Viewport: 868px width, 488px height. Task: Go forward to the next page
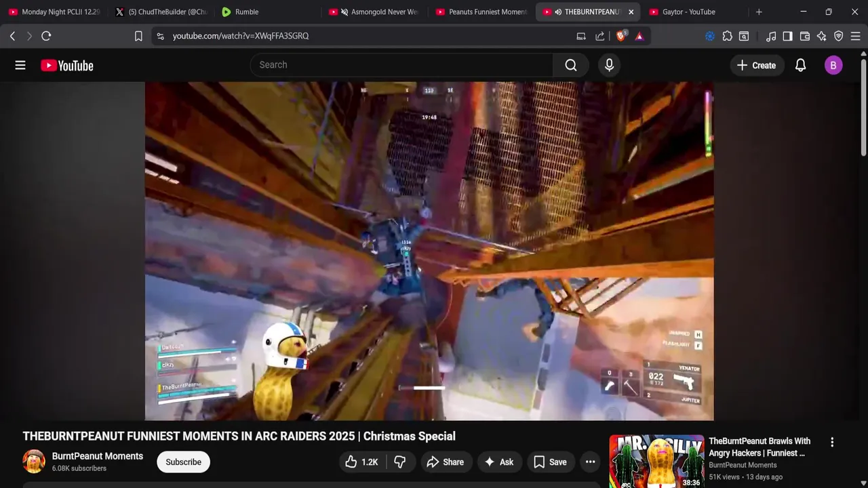(29, 36)
